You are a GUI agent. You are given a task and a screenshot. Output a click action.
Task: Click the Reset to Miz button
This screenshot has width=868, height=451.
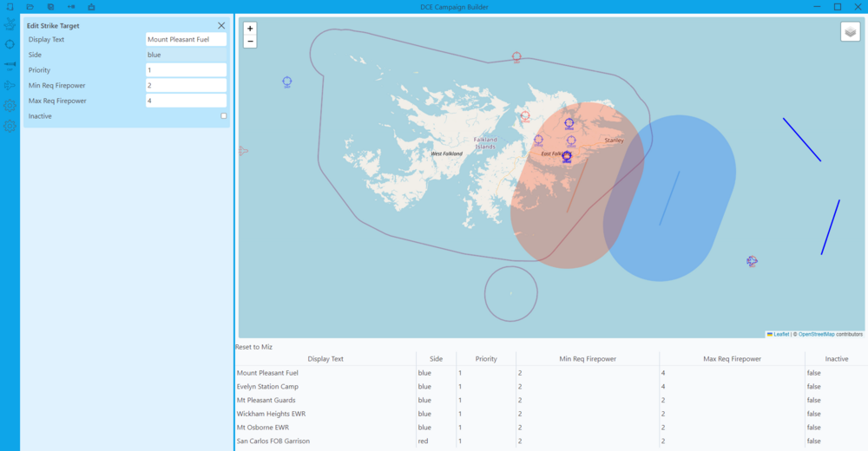254,347
